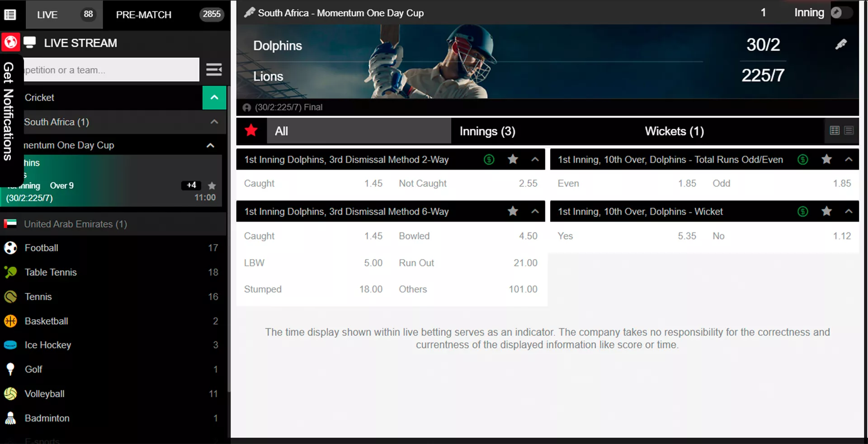Switch to the PRE-MATCH tab

[x=143, y=14]
